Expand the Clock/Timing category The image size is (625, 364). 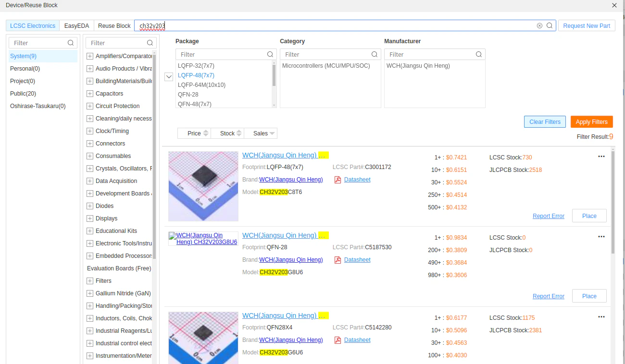click(90, 131)
